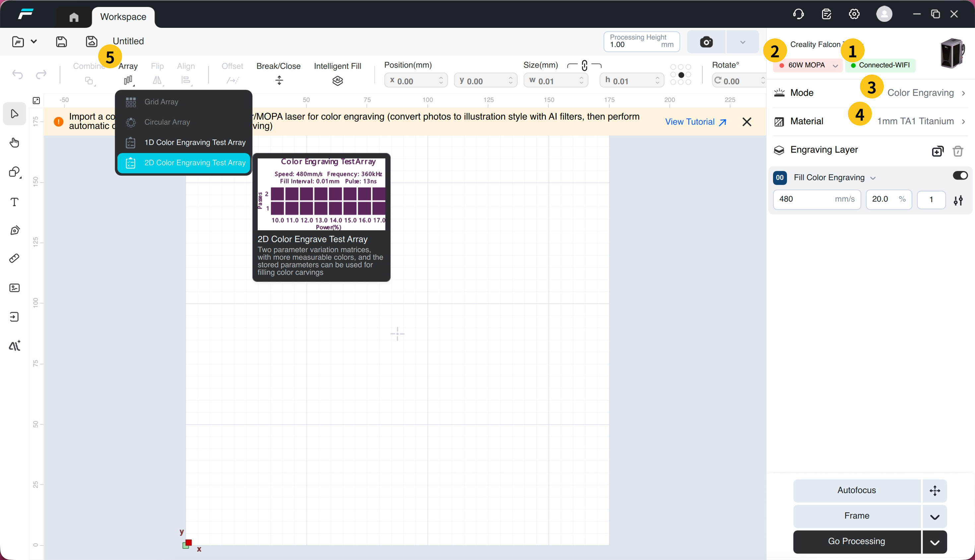Activate the Hand pan tool
Screen dimensions: 975x560
(15, 143)
